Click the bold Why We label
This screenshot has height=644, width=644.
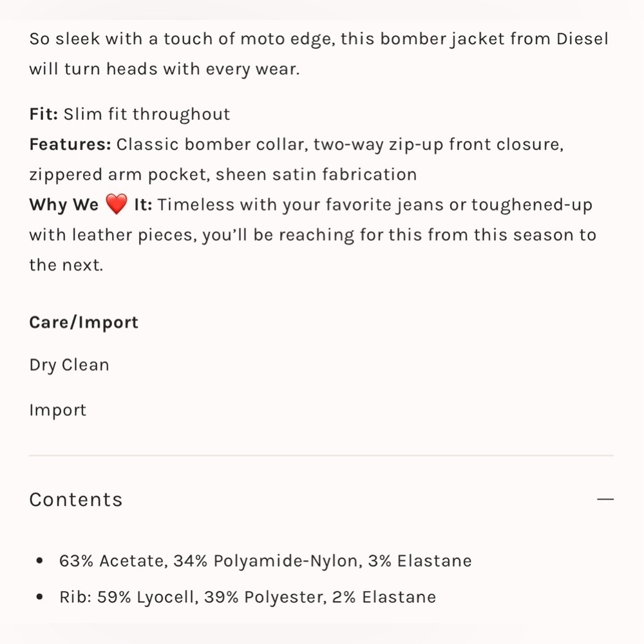tap(64, 205)
